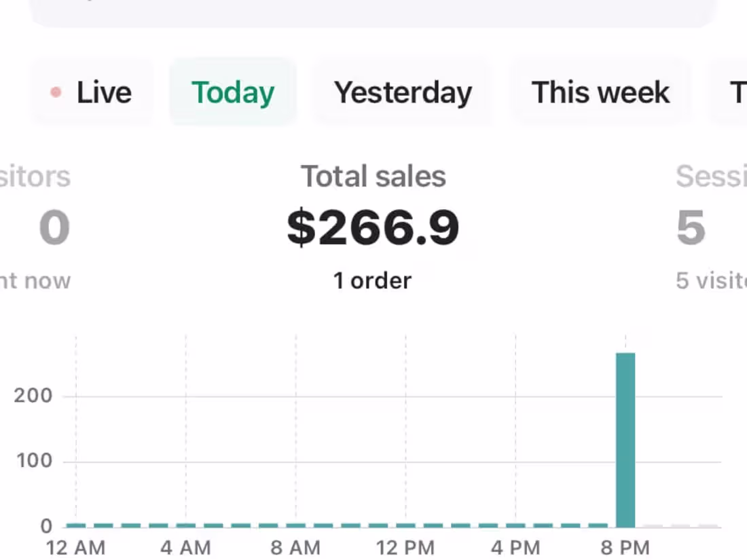
Task: Click the red live indicator dot
Action: [56, 92]
